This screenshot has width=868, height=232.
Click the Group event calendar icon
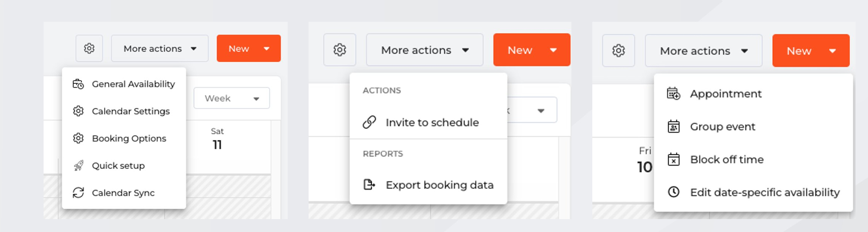(x=674, y=127)
